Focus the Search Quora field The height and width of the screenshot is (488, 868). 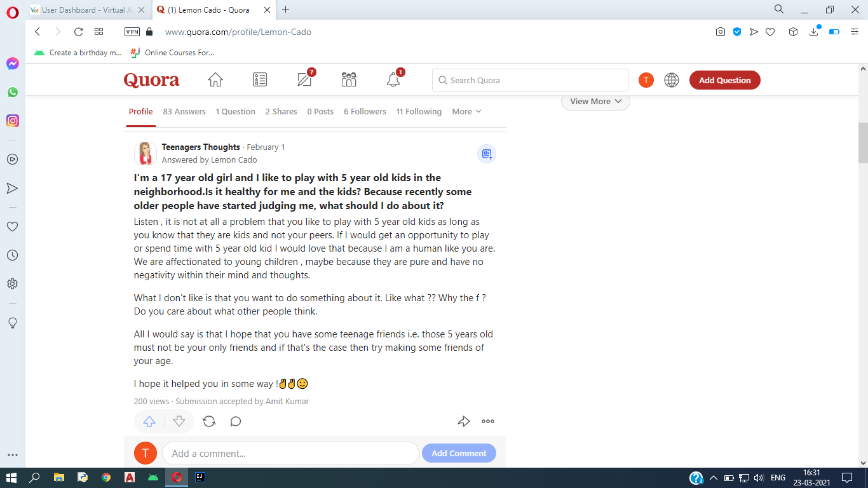530,80
